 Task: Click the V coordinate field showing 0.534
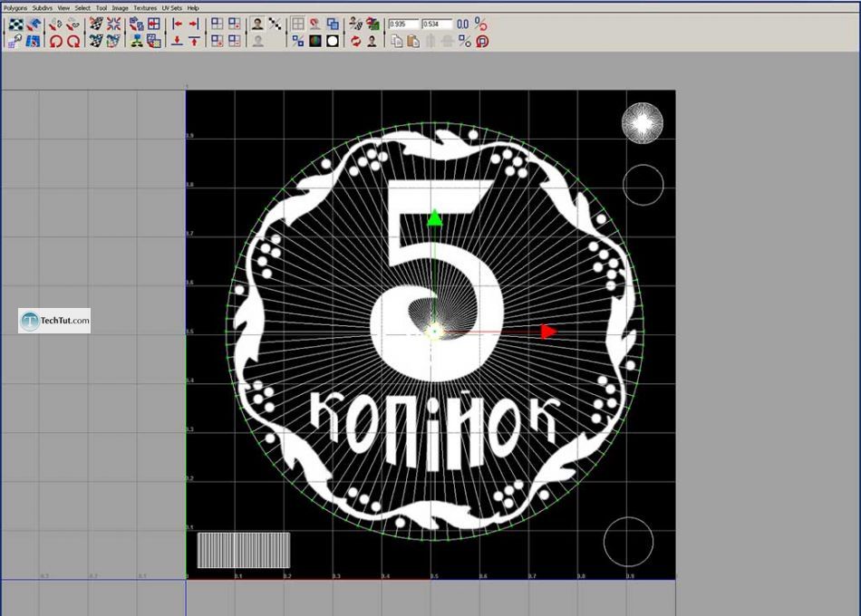pos(437,24)
